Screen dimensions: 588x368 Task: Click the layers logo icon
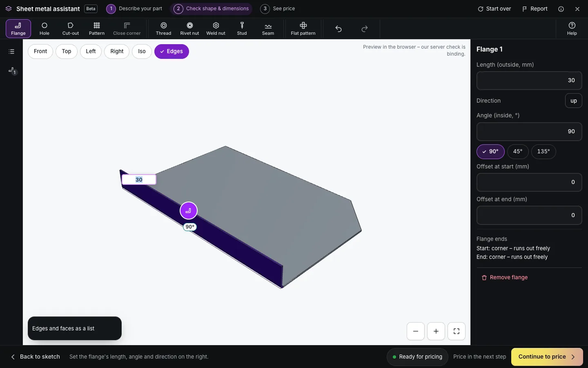9,9
